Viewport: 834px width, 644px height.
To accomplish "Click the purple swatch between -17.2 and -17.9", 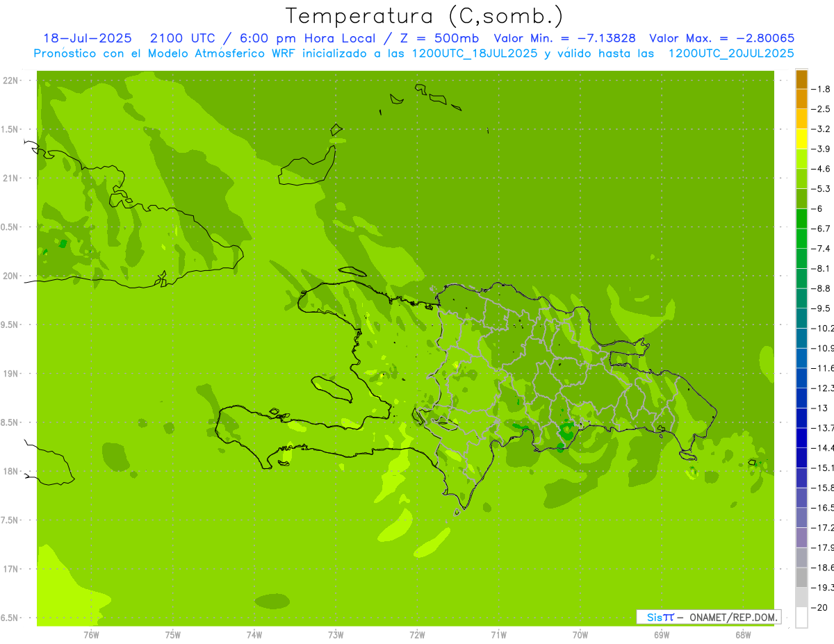I will (801, 537).
